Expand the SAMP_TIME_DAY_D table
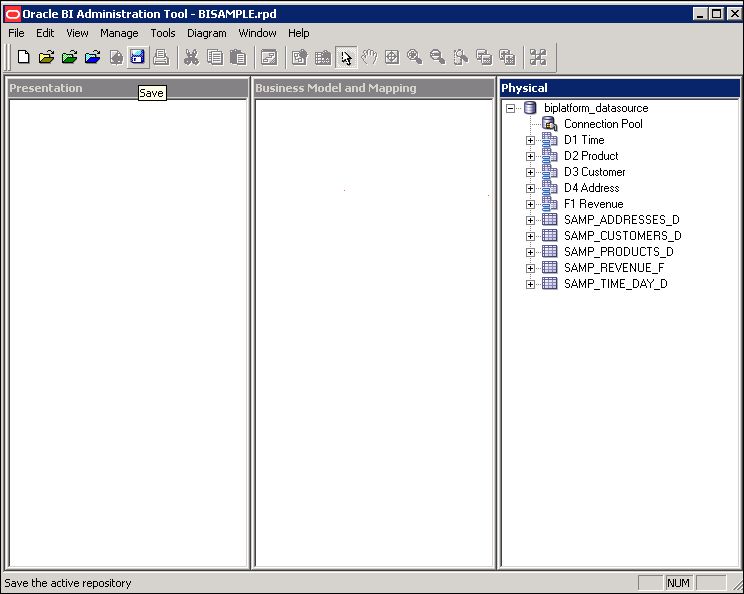Screen dimensions: 744x594 pyautogui.click(x=530, y=285)
